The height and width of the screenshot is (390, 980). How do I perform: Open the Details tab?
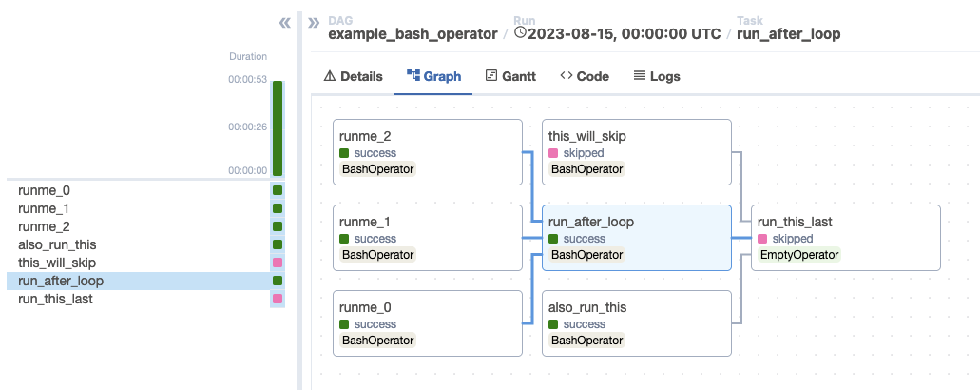(353, 76)
